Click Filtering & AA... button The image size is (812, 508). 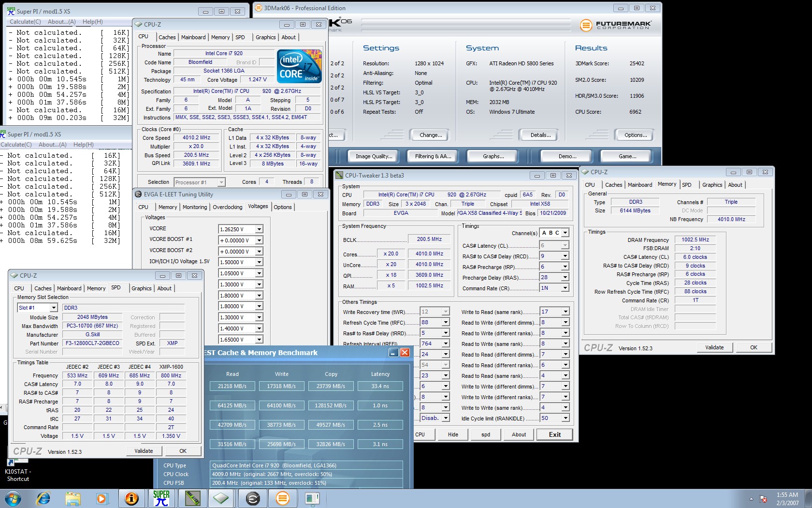tap(433, 156)
